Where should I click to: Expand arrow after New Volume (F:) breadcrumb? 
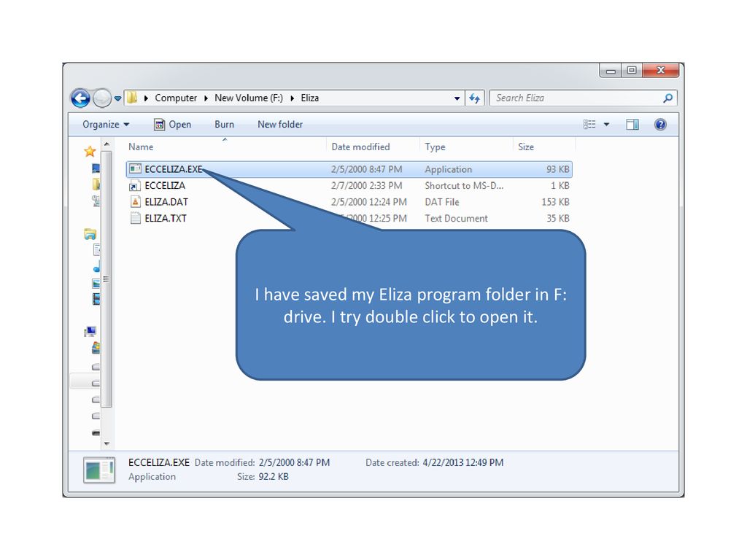pyautogui.click(x=292, y=98)
